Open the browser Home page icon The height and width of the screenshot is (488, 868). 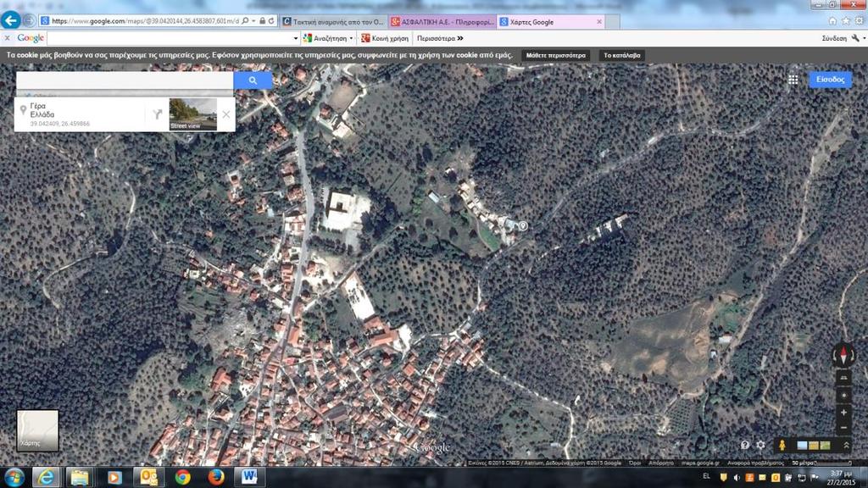click(x=832, y=21)
